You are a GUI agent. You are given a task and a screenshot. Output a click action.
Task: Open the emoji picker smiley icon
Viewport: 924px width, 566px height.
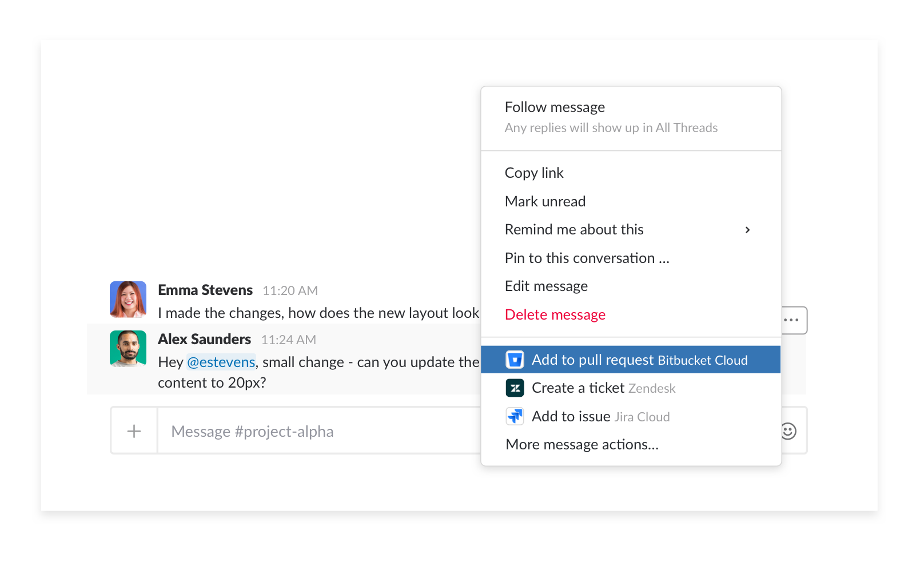click(x=788, y=431)
